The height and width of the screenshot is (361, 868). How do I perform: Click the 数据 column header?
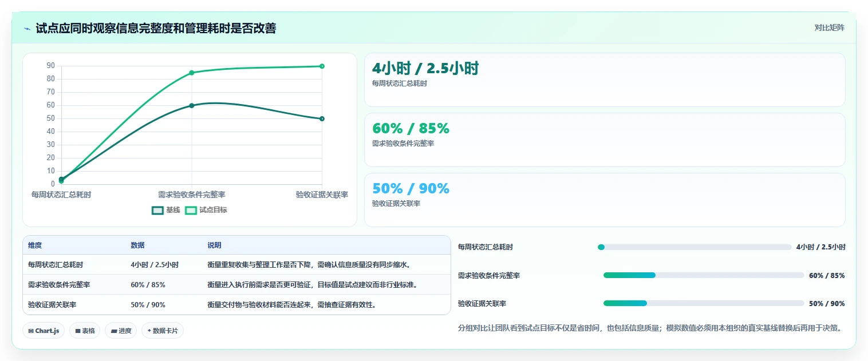pyautogui.click(x=137, y=245)
